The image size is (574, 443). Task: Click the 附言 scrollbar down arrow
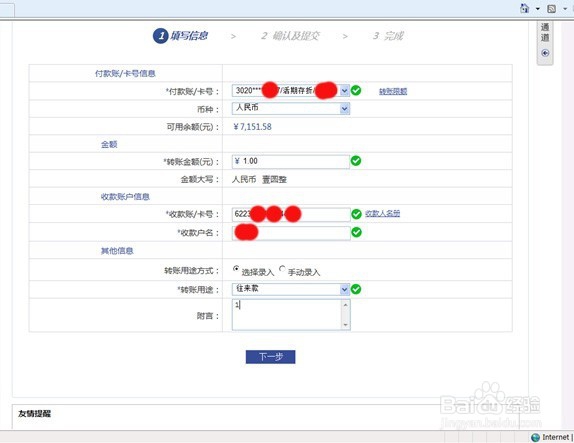pyautogui.click(x=346, y=325)
